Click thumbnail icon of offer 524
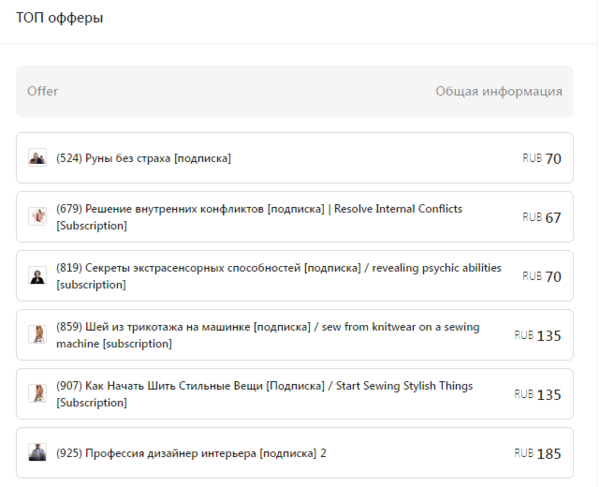Screen dimensions: 600x487 coord(37,158)
